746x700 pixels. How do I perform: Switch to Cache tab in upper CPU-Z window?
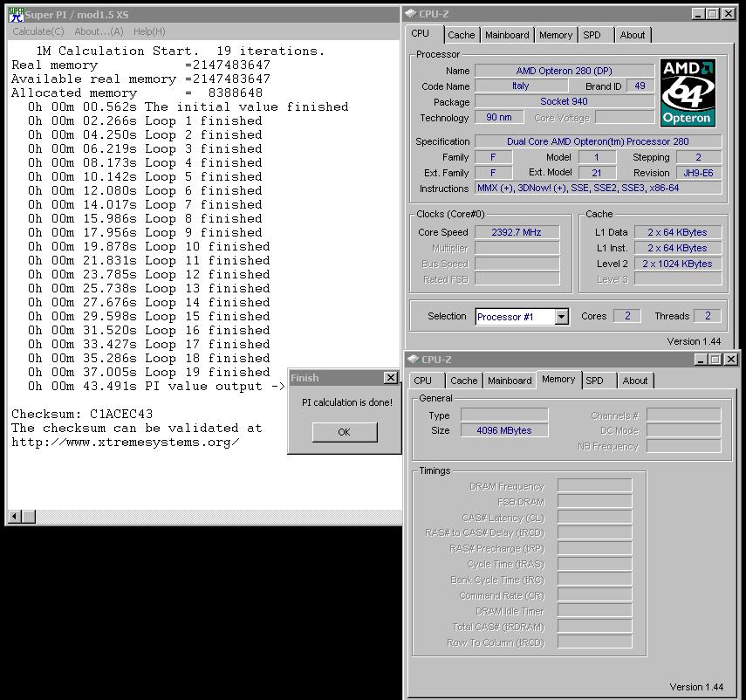pos(461,35)
